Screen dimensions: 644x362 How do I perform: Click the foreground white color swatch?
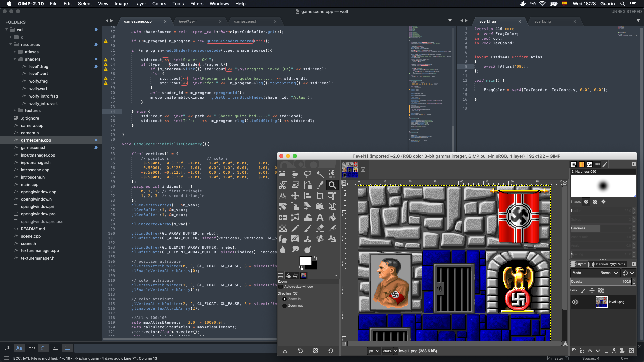(x=305, y=261)
